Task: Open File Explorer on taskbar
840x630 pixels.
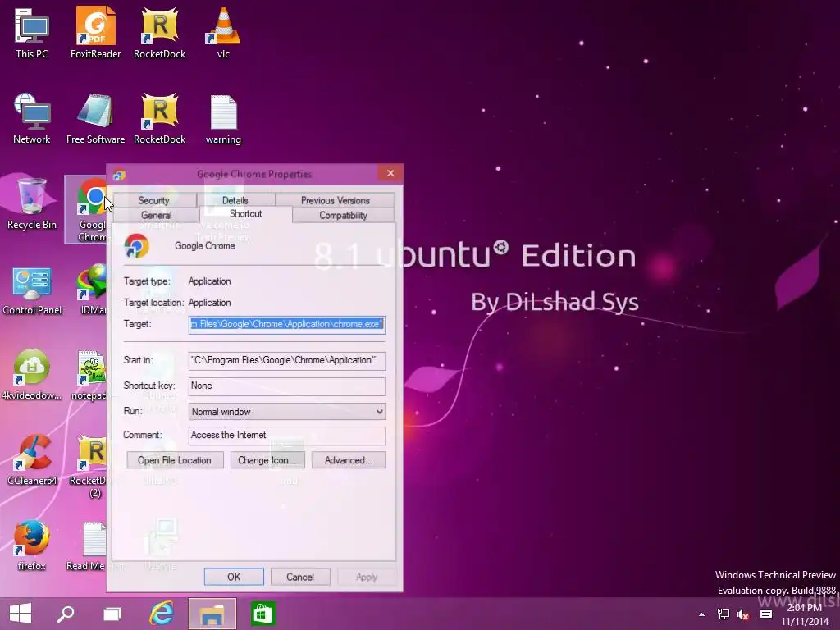Action: pos(212,614)
